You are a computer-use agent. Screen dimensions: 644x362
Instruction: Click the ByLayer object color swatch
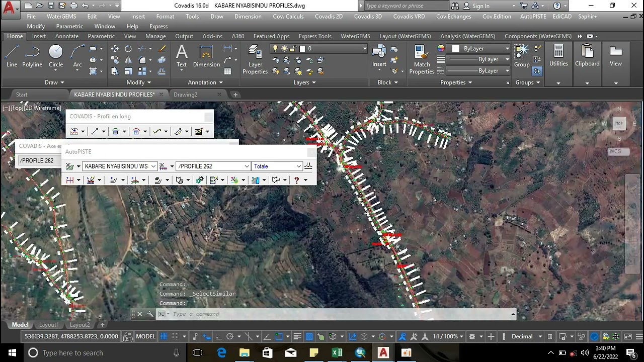pos(455,49)
